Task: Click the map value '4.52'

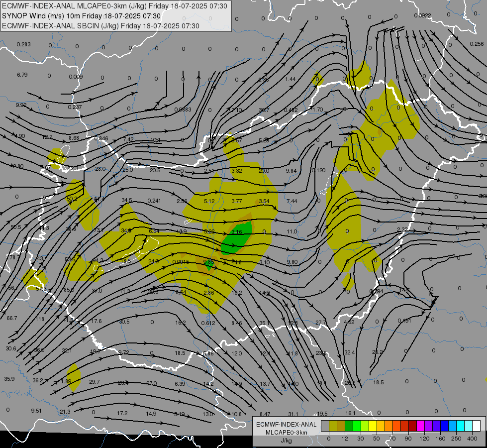Action: pyautogui.click(x=349, y=322)
